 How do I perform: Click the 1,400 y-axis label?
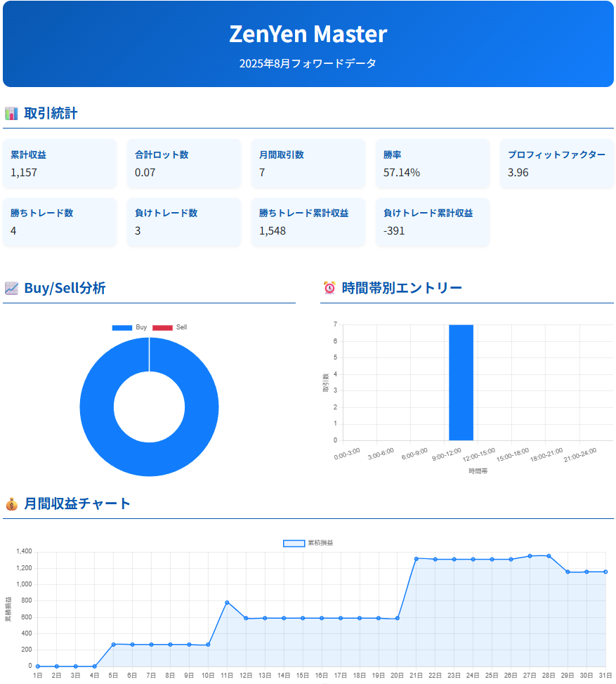click(24, 551)
